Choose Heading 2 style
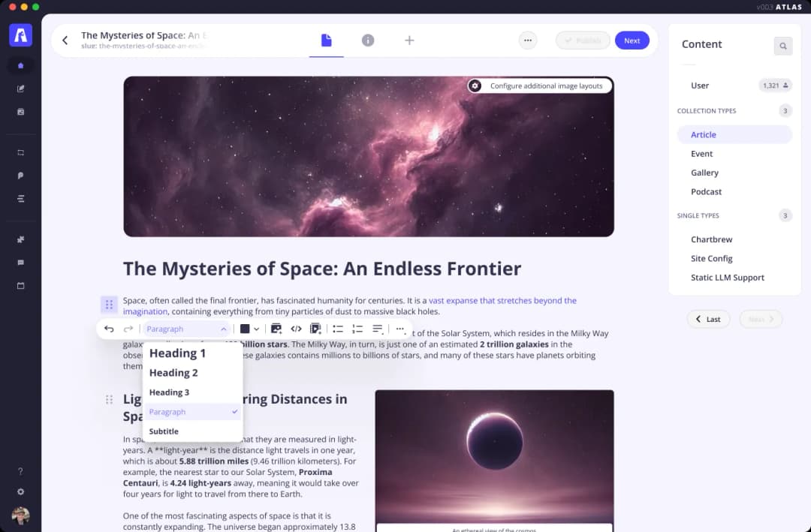Viewport: 811px width, 532px height. pos(192,373)
